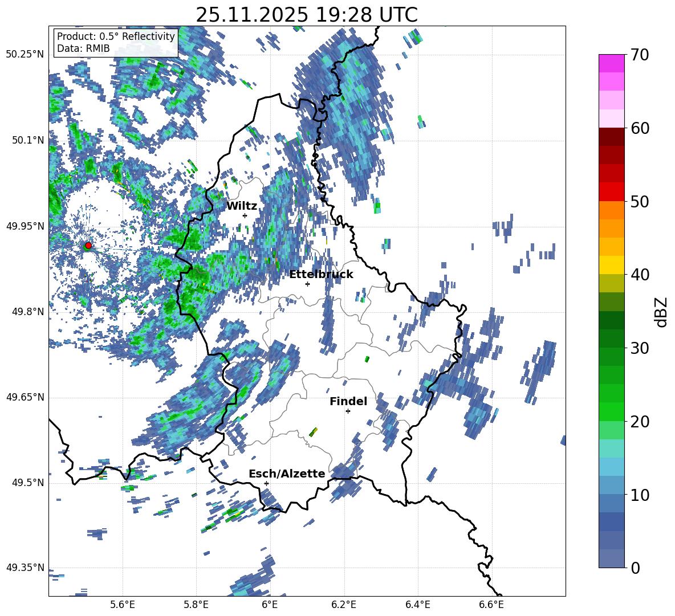Click the Product: 0.5° Reflectivity text

coord(116,36)
